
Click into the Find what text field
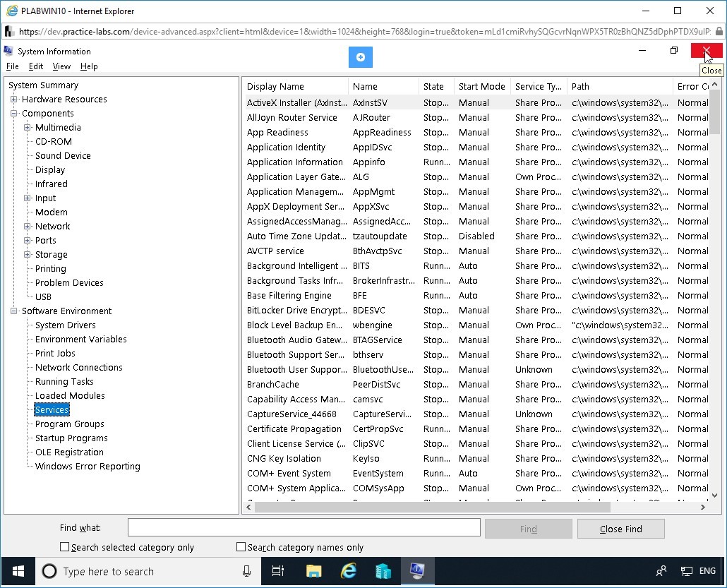pyautogui.click(x=304, y=527)
